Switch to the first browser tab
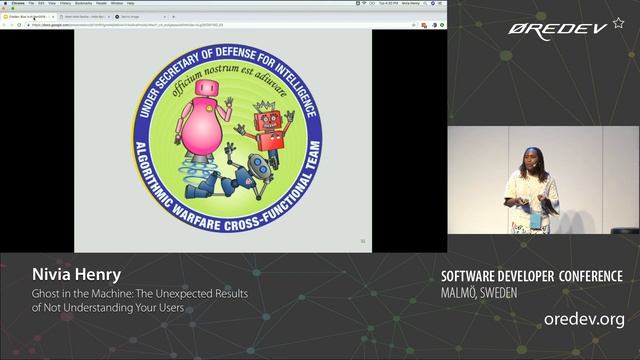The image size is (640, 360). click(29, 17)
